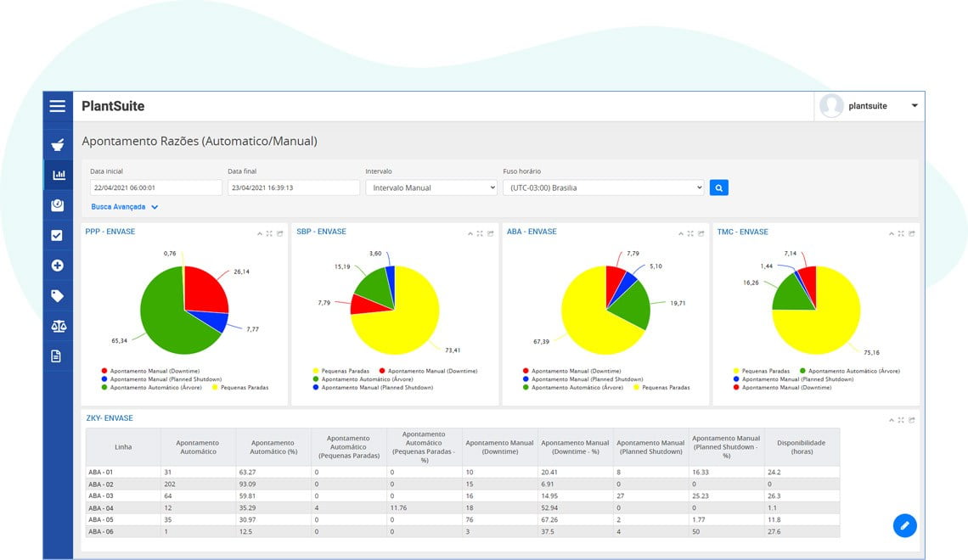Open the Fuso horário Brasilia dropdown
The image size is (968, 560).
[x=603, y=188]
